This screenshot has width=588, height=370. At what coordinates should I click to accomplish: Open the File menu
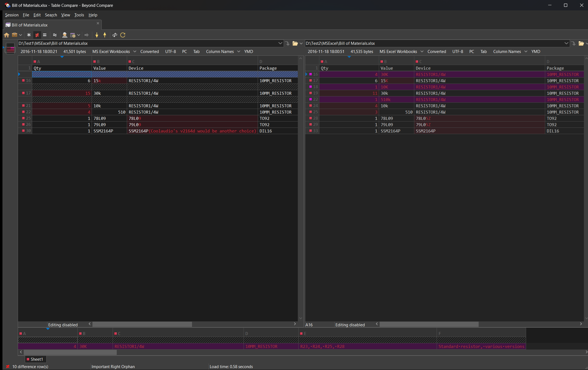26,15
